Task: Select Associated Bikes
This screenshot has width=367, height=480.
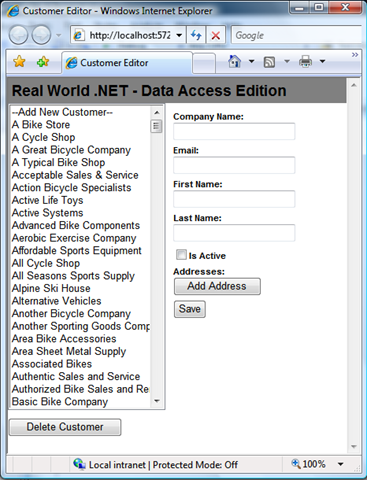Action: [x=80, y=364]
